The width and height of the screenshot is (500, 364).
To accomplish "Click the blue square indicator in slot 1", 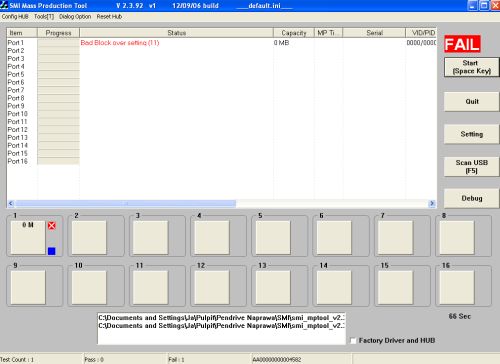I will (52, 251).
